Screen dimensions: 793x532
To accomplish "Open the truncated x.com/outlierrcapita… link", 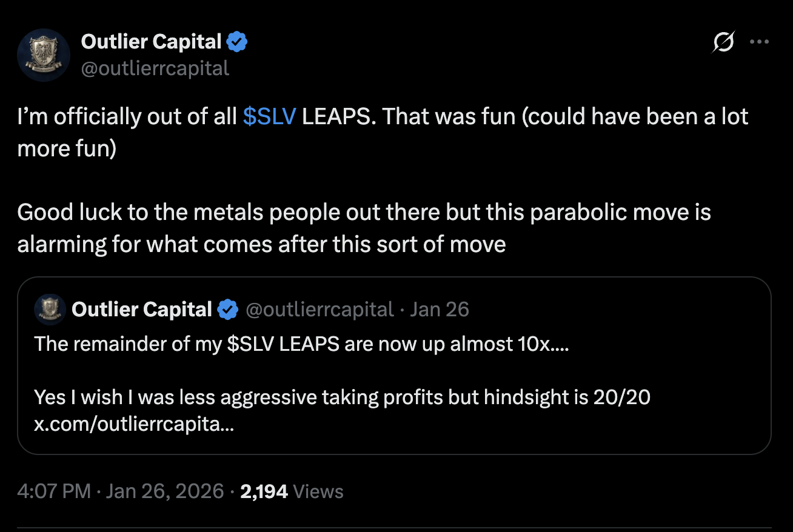I will pos(133,424).
